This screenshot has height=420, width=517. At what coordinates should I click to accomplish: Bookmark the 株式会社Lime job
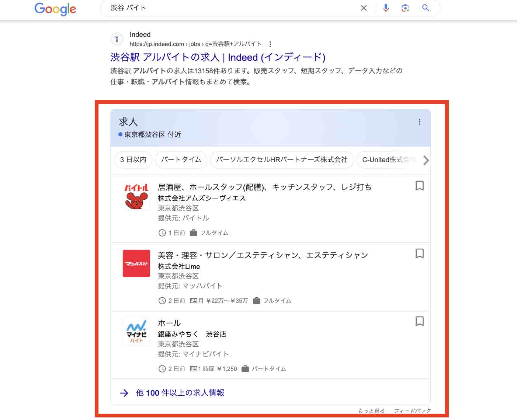pos(420,253)
